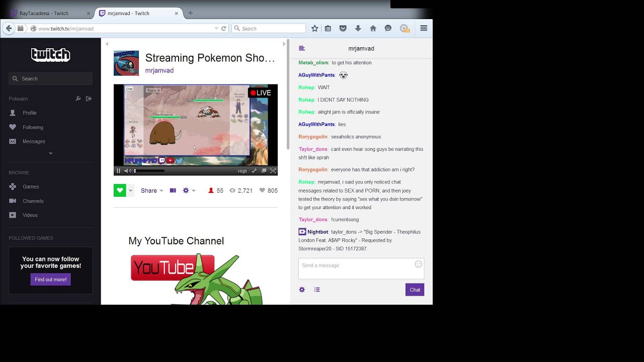
Task: Toggle the green follow heart button
Action: click(120, 191)
